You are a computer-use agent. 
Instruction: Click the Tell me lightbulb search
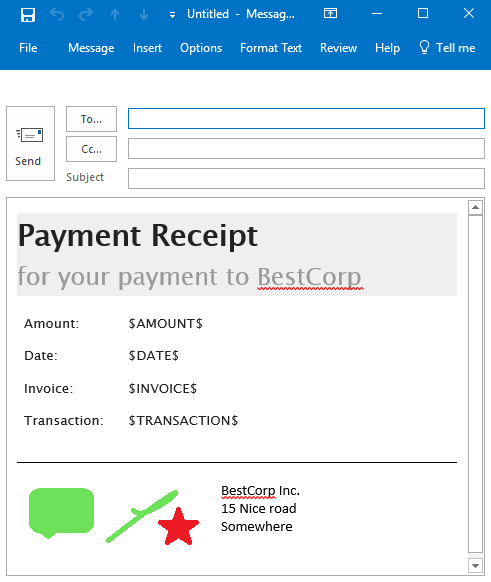point(447,48)
